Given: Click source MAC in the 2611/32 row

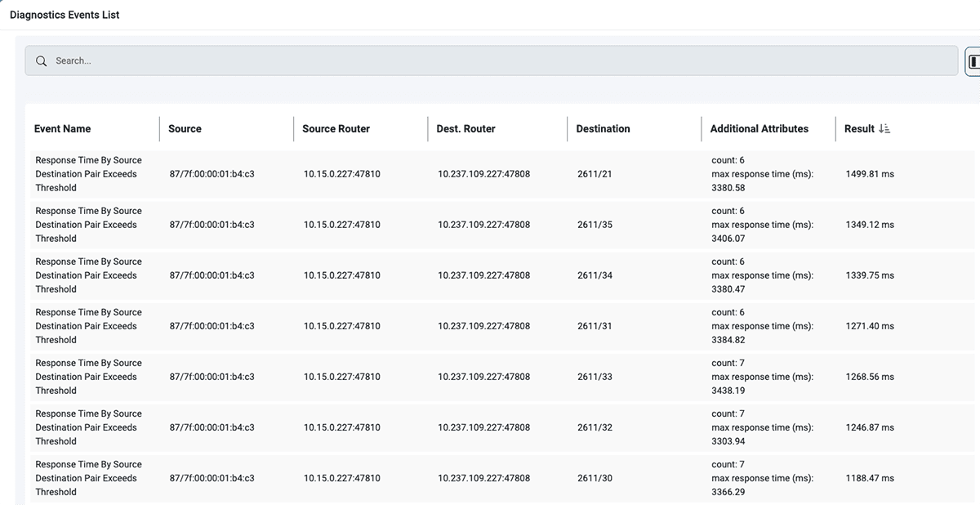Looking at the screenshot, I should click(x=212, y=427).
